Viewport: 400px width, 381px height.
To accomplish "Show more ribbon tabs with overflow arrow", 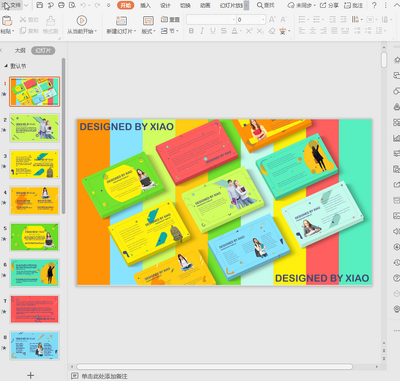I will pyautogui.click(x=246, y=5).
